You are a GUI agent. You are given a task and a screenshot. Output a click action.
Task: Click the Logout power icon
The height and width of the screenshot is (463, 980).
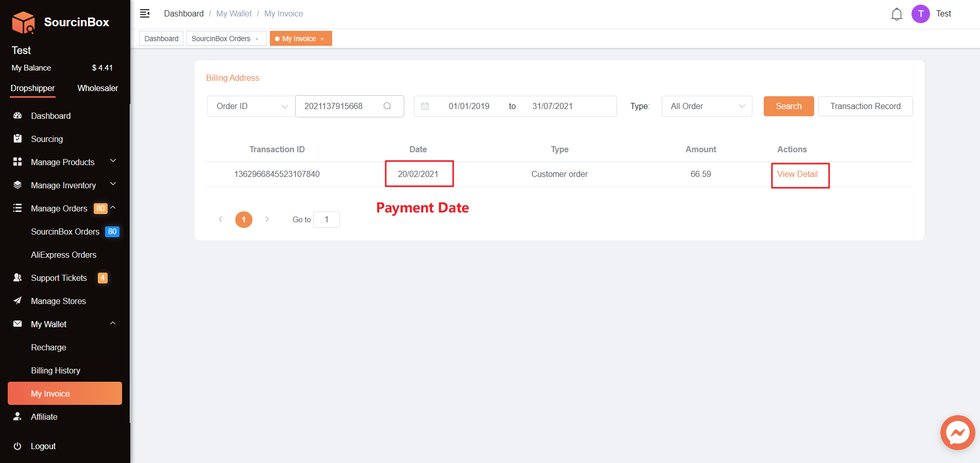(18, 446)
